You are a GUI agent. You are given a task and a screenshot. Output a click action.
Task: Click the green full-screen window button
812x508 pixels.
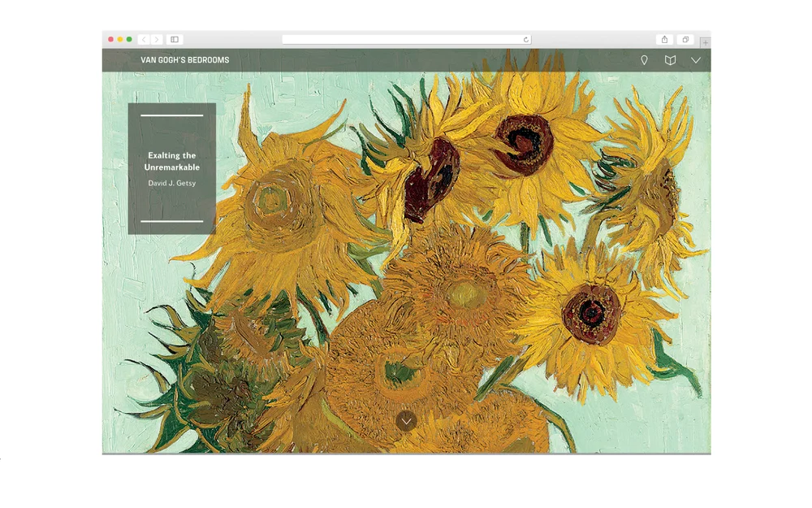pyautogui.click(x=129, y=39)
